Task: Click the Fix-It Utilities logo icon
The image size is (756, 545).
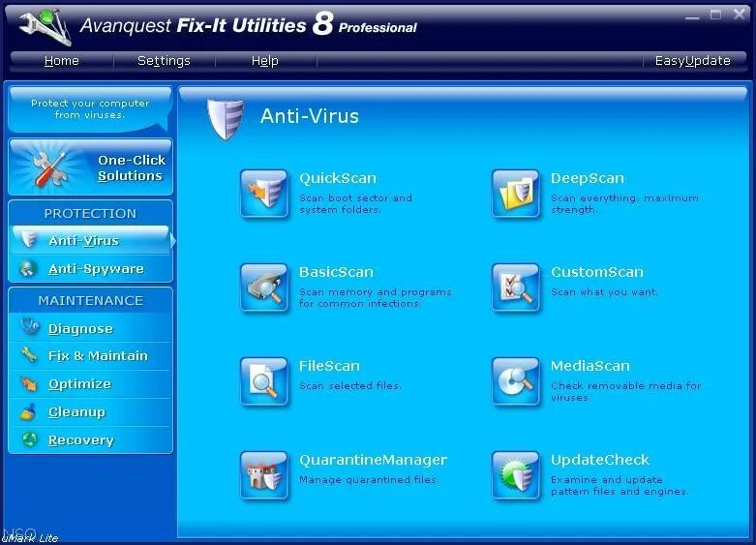Action: [x=45, y=27]
